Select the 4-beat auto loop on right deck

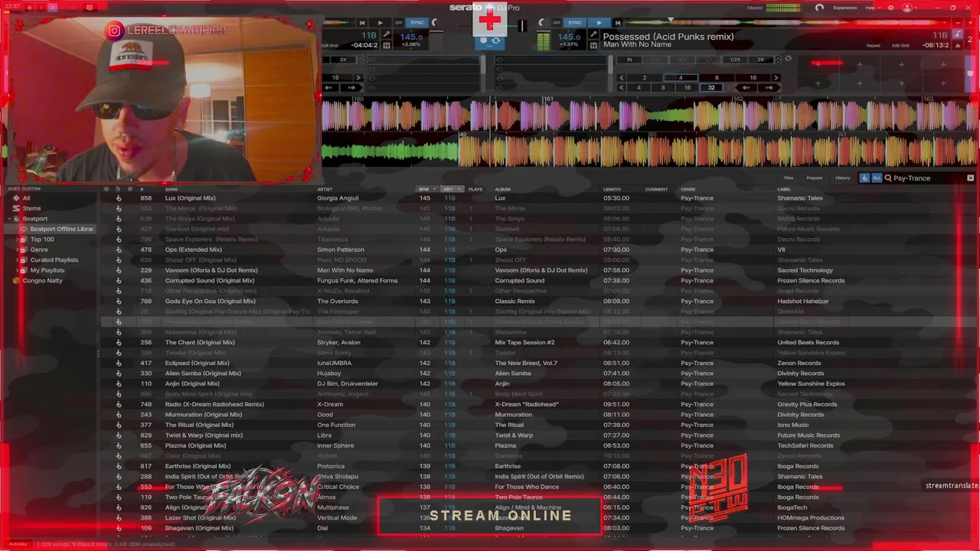681,77
